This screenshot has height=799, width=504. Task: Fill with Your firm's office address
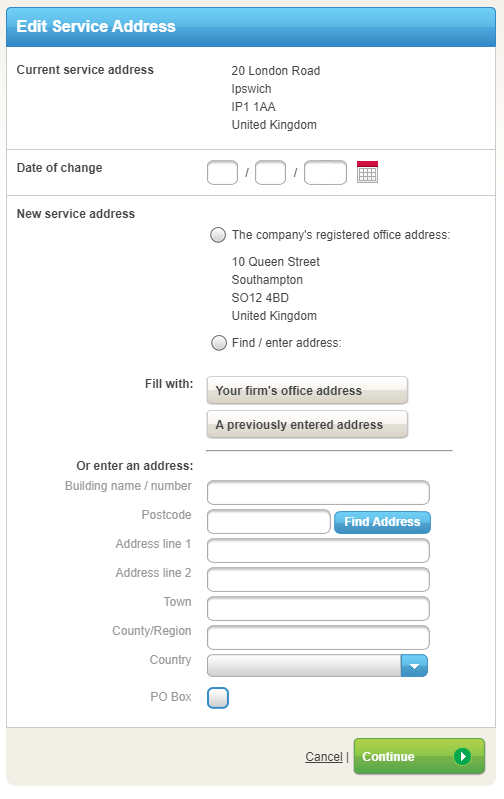307,390
